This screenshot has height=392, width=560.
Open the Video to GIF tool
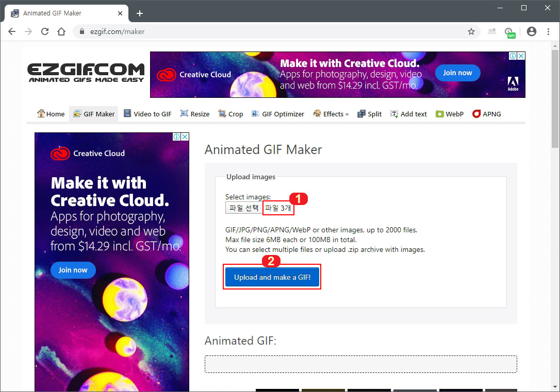[147, 114]
